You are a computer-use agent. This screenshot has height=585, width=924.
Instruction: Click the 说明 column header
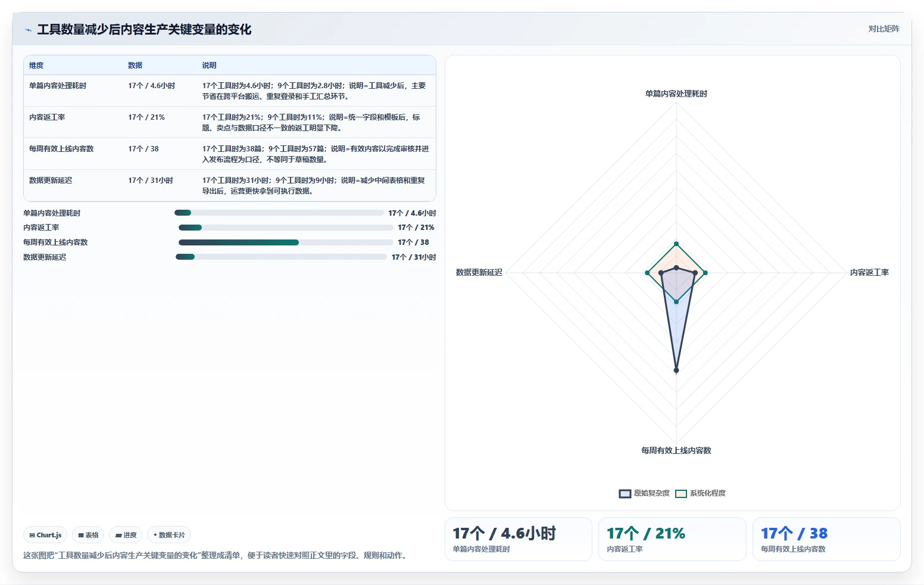(x=209, y=66)
